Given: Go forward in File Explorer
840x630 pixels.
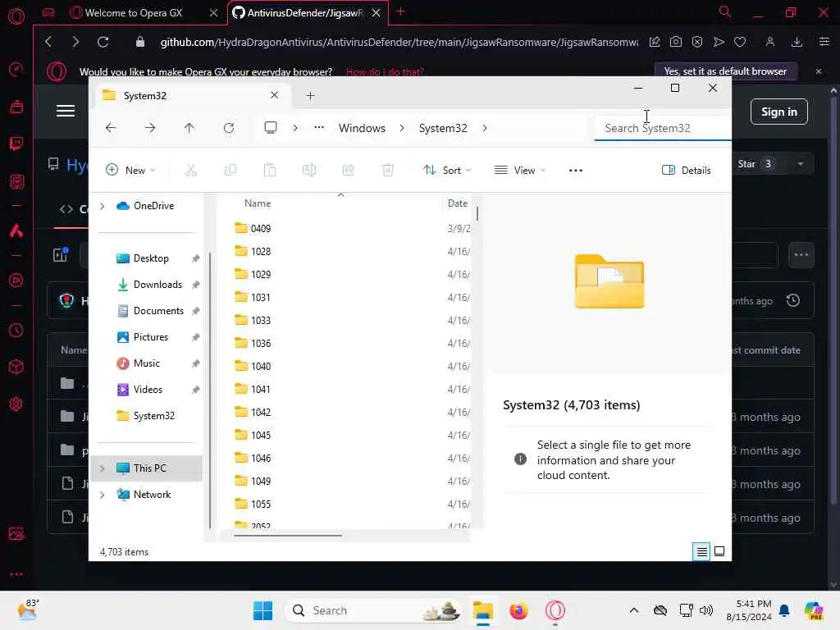Looking at the screenshot, I should [x=150, y=128].
